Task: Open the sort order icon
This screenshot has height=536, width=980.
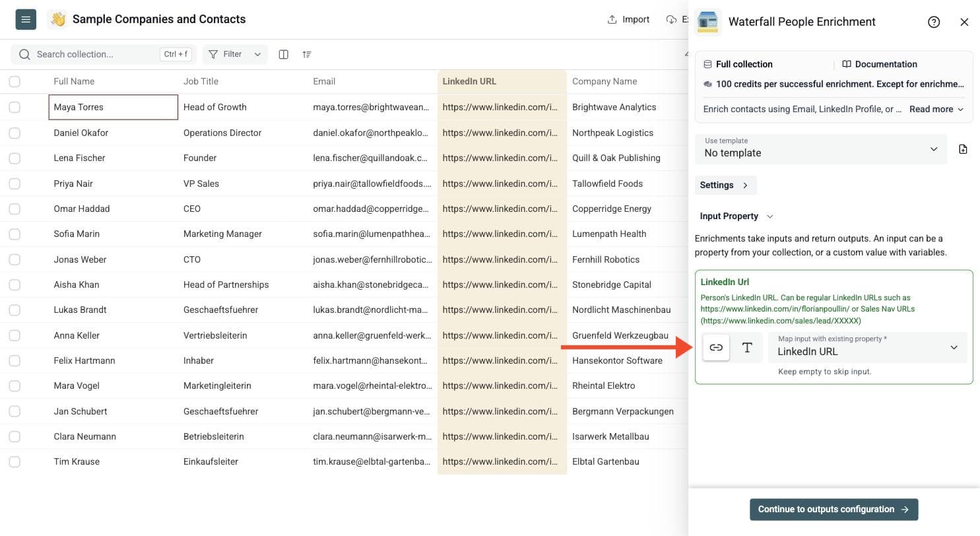Action: coord(307,54)
